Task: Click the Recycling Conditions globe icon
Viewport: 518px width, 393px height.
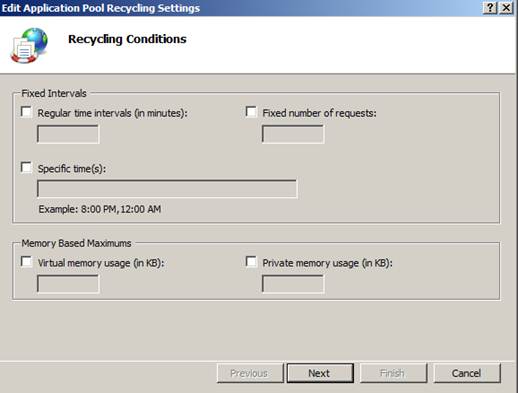Action: (29, 45)
